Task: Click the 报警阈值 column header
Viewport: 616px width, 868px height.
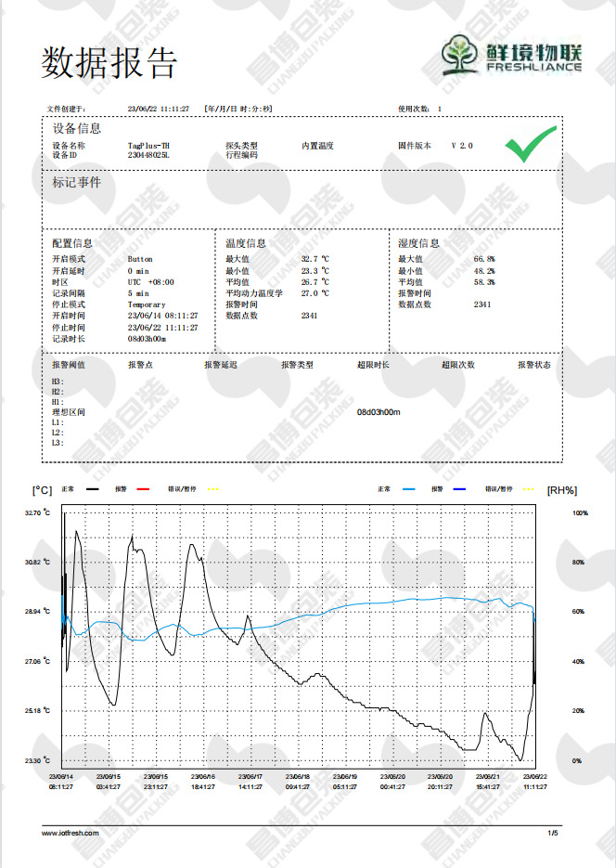Action: [69, 365]
